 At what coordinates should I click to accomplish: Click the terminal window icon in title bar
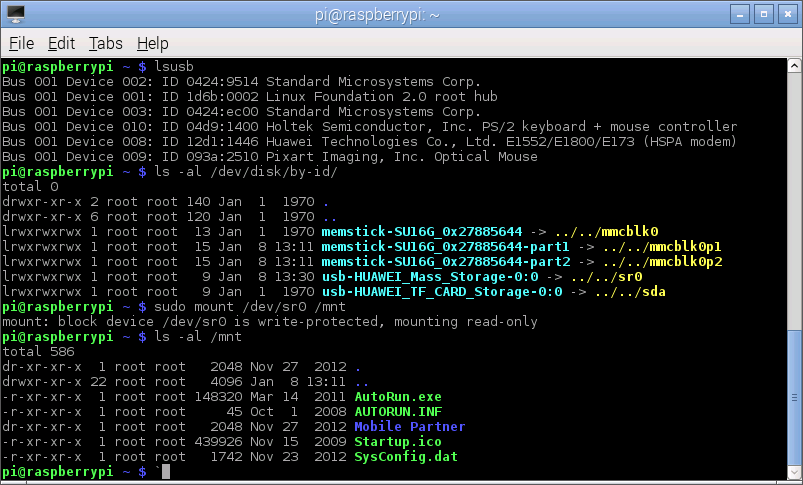coord(15,14)
